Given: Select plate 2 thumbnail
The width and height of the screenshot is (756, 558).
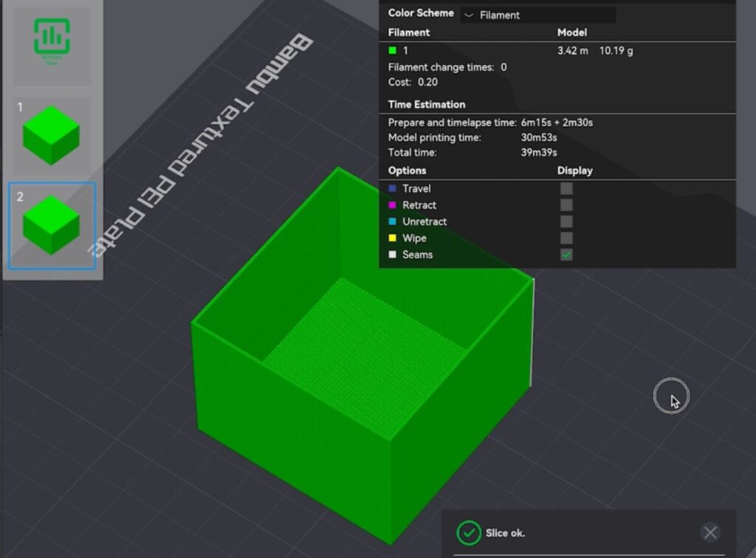Looking at the screenshot, I should tap(51, 224).
